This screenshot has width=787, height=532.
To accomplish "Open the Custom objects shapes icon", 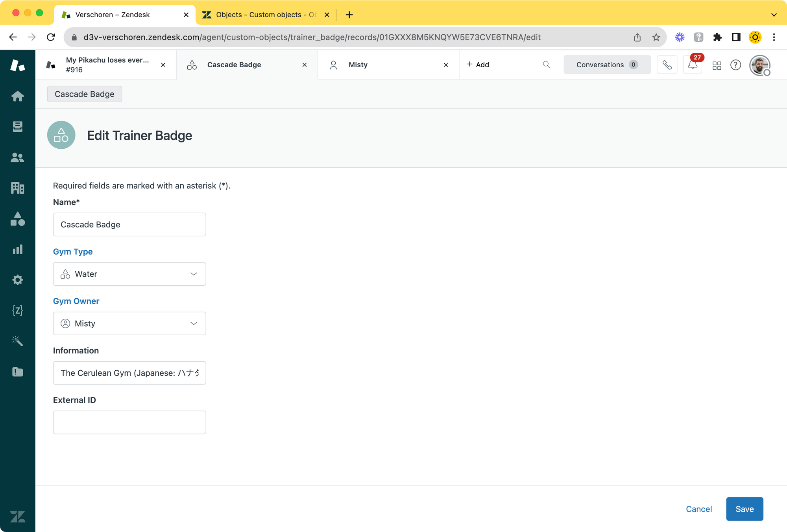I will coord(17,219).
